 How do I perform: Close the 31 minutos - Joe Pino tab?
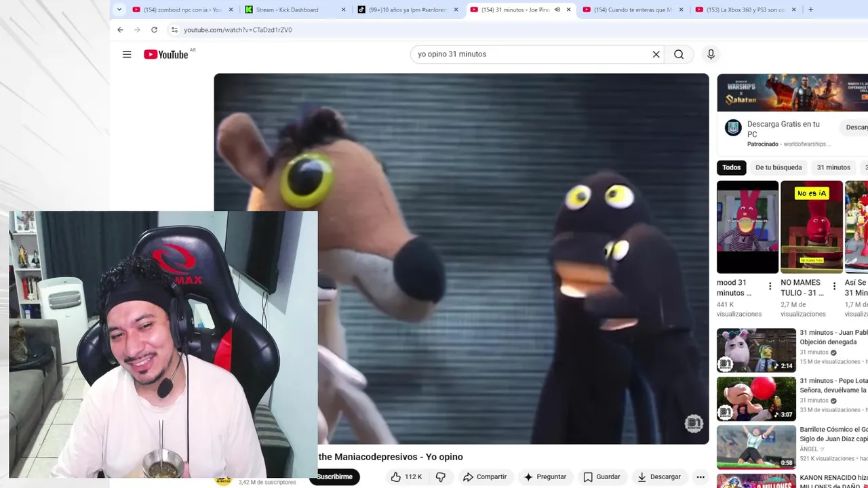(568, 9)
